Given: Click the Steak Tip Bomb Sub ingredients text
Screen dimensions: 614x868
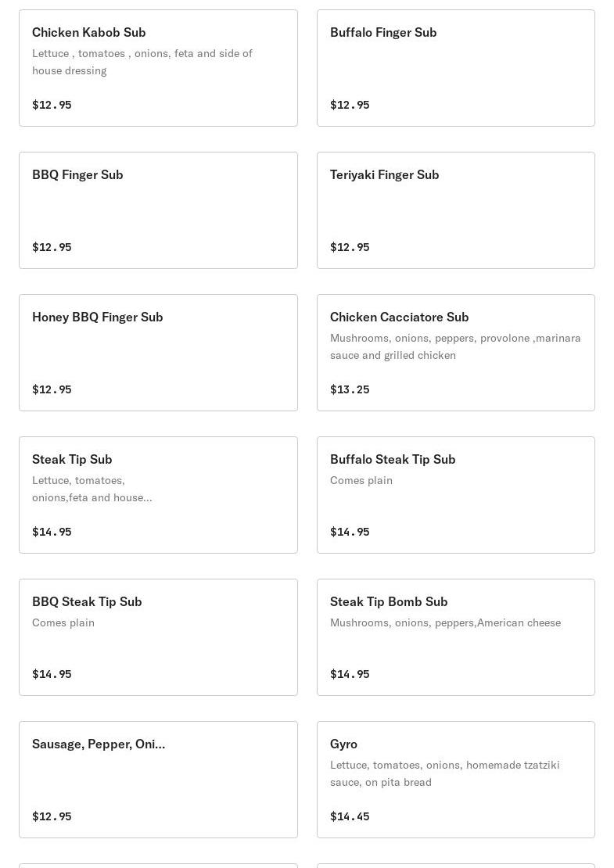Looking at the screenshot, I should click(445, 622).
